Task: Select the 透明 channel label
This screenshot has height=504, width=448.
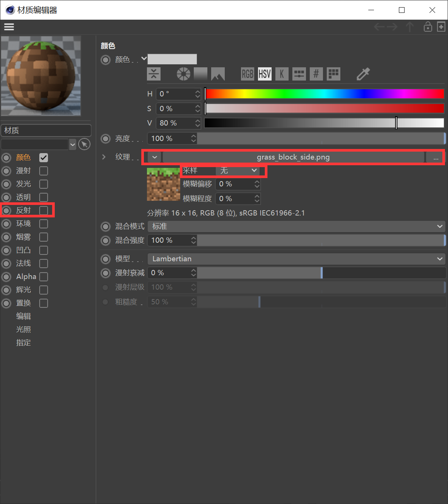Action: tap(23, 197)
